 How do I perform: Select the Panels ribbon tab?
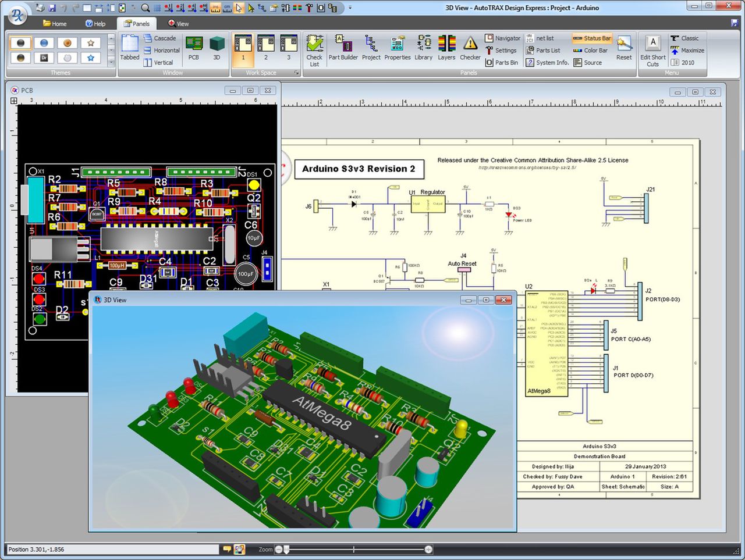(x=137, y=24)
